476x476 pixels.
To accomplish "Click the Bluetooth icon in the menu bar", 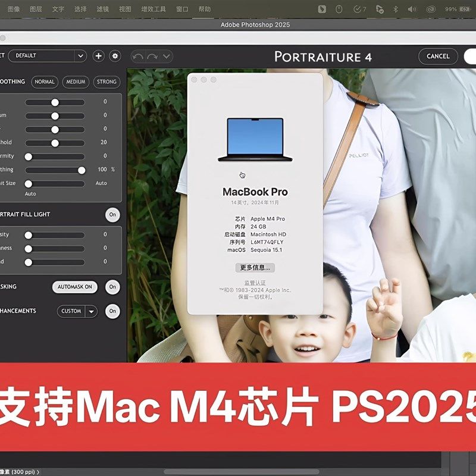I will pyautogui.click(x=394, y=8).
